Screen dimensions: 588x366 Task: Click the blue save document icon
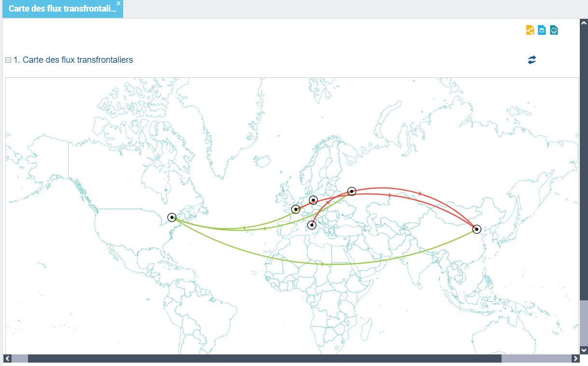coord(542,30)
